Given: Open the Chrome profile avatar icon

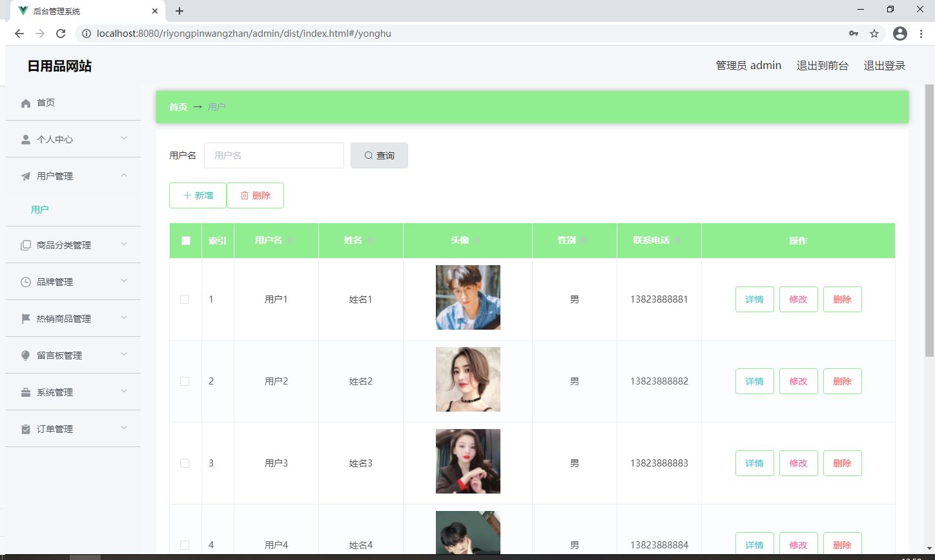Looking at the screenshot, I should click(x=900, y=34).
